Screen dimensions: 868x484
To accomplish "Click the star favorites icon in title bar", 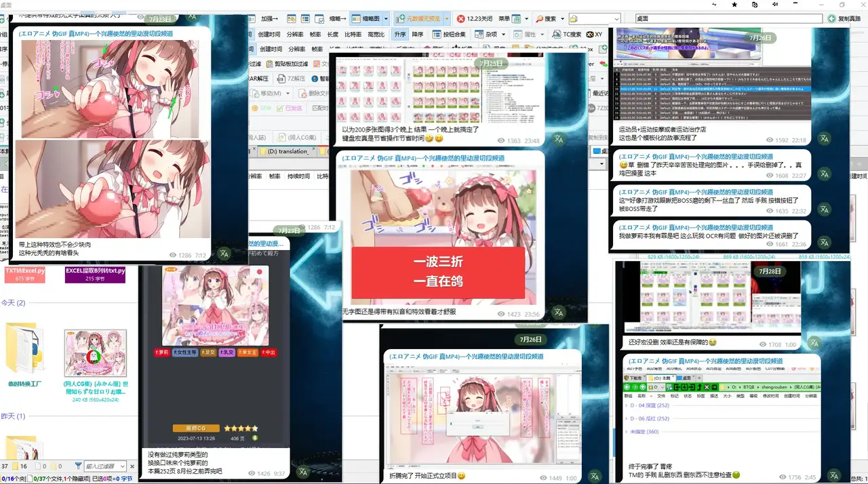I will pos(734,5).
